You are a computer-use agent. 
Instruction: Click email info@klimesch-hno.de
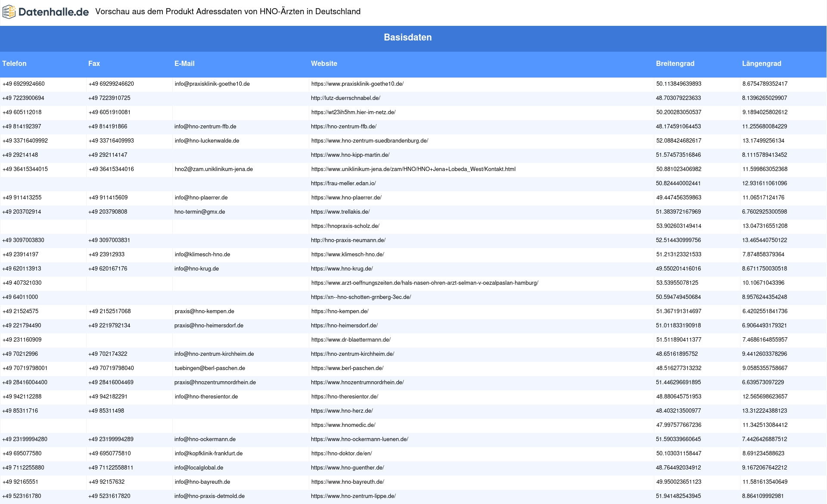click(x=202, y=255)
